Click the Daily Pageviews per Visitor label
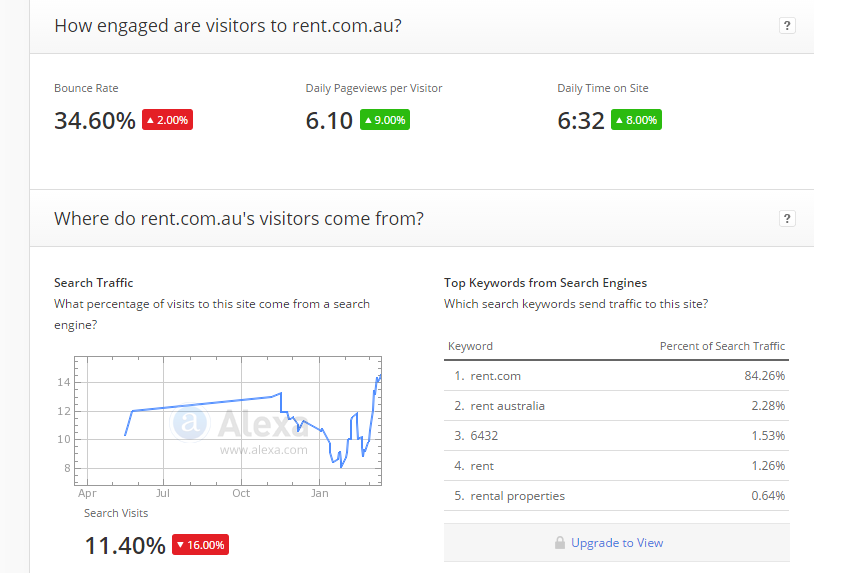Screen dimensions: 850x573 tap(374, 88)
